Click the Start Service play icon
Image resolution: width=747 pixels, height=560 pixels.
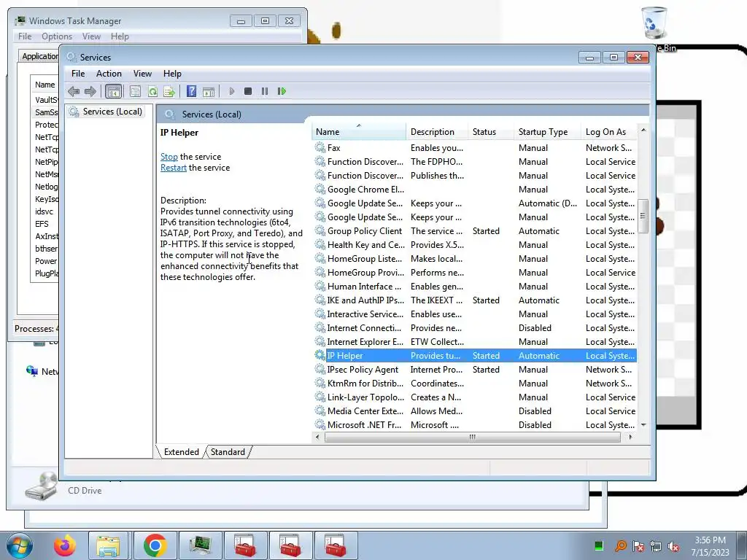point(231,91)
